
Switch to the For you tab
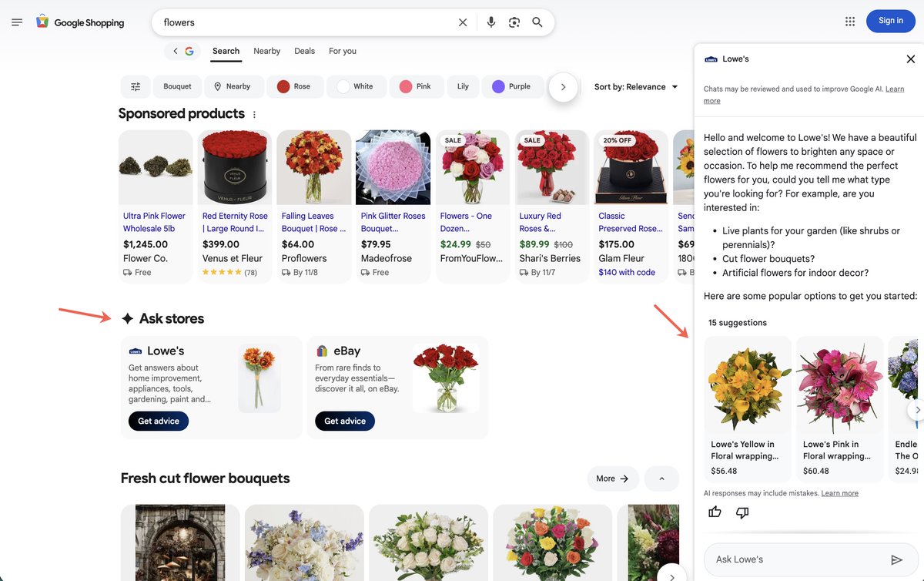click(x=343, y=51)
